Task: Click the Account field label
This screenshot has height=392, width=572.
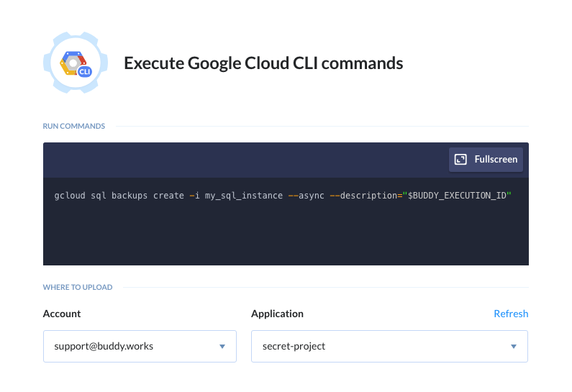Action: (x=62, y=314)
